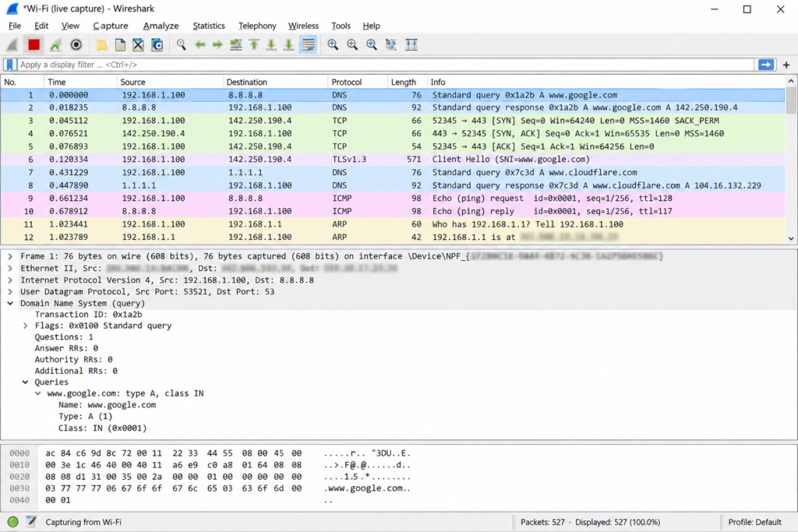
Task: Sort by the Source column header
Action: [x=170, y=82]
